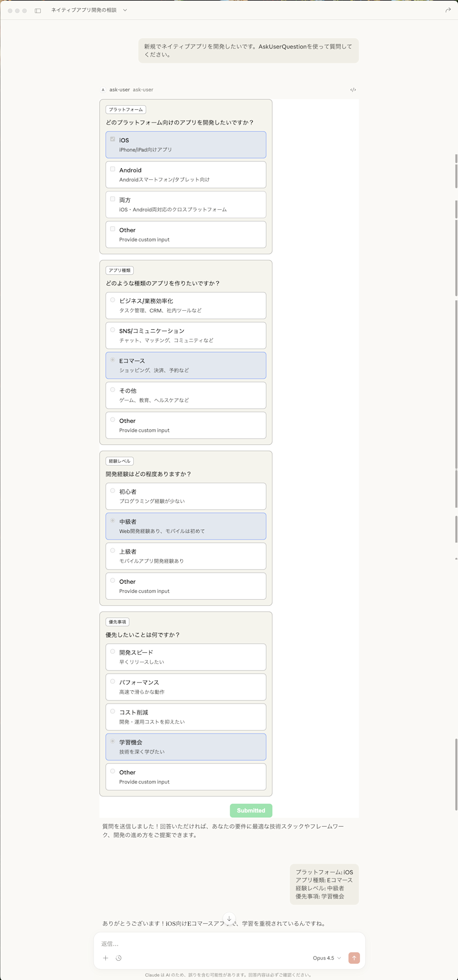Select 上級者 experience radio button
This screenshot has width=458, height=980.
point(113,551)
